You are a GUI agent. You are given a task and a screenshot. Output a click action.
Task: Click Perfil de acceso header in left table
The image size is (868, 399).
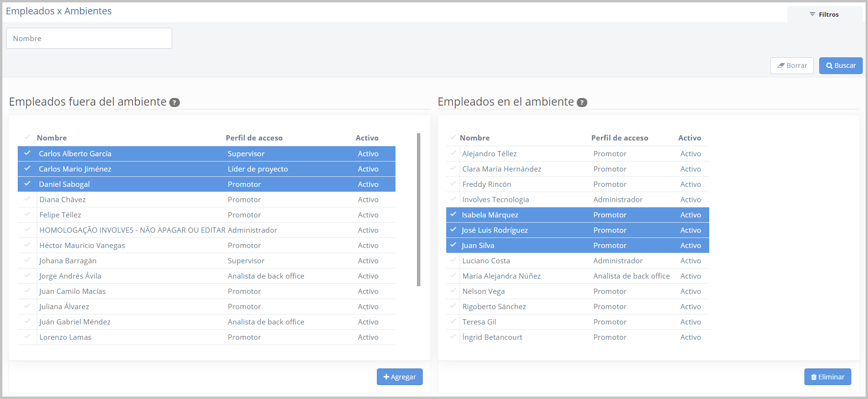[x=254, y=138]
